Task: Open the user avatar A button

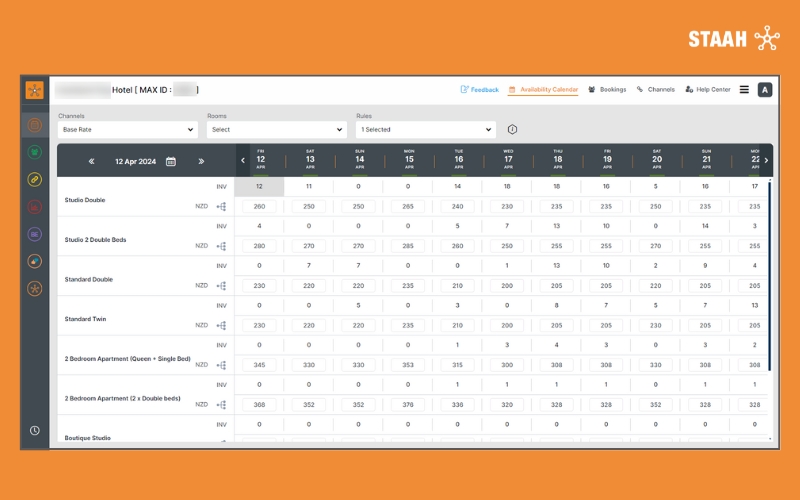Action: pyautogui.click(x=765, y=90)
